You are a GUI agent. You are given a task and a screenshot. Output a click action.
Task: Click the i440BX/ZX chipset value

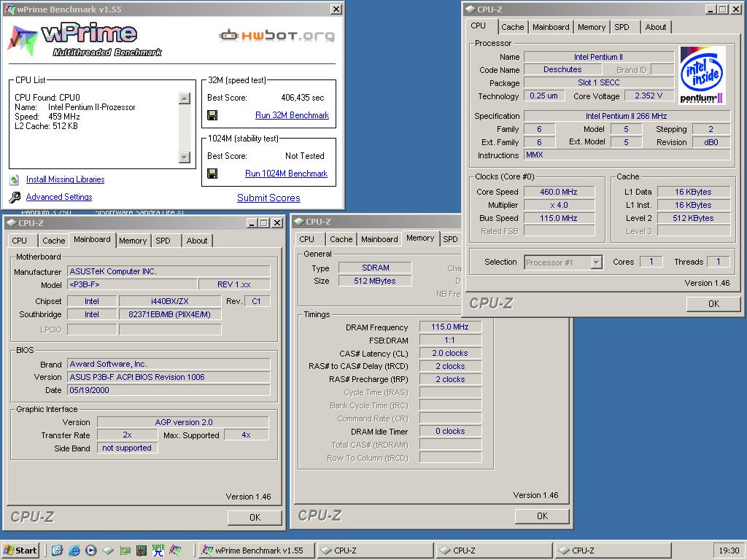pos(169,301)
